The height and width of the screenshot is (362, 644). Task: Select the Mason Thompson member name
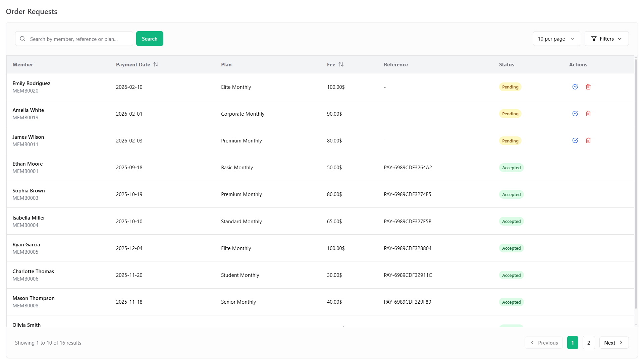point(34,298)
